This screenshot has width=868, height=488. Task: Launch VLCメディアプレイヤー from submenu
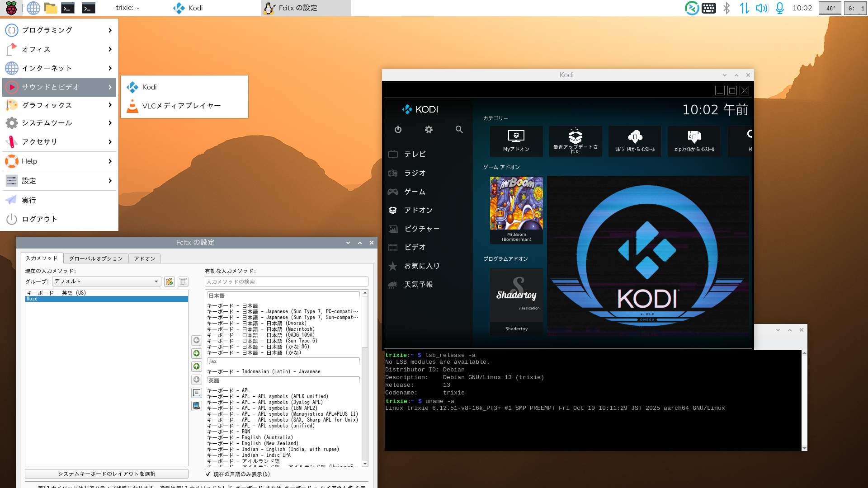pyautogui.click(x=181, y=106)
